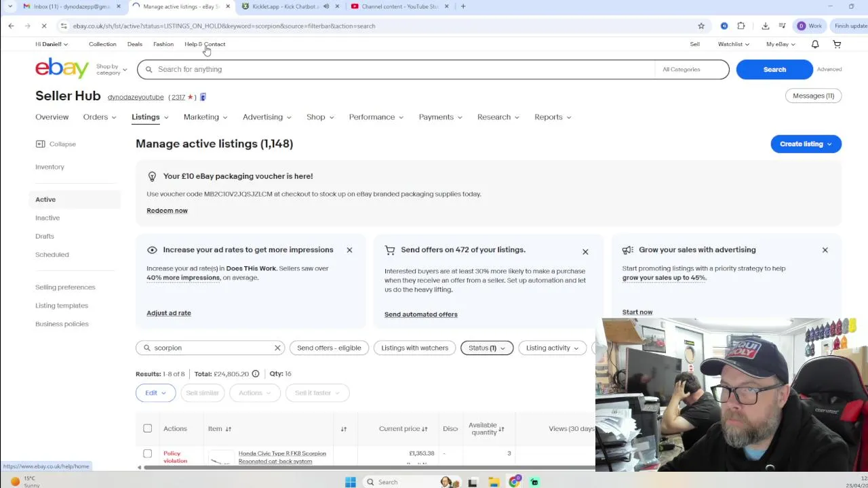868x488 pixels.
Task: Click Redeem now voucher link
Action: coord(167,210)
